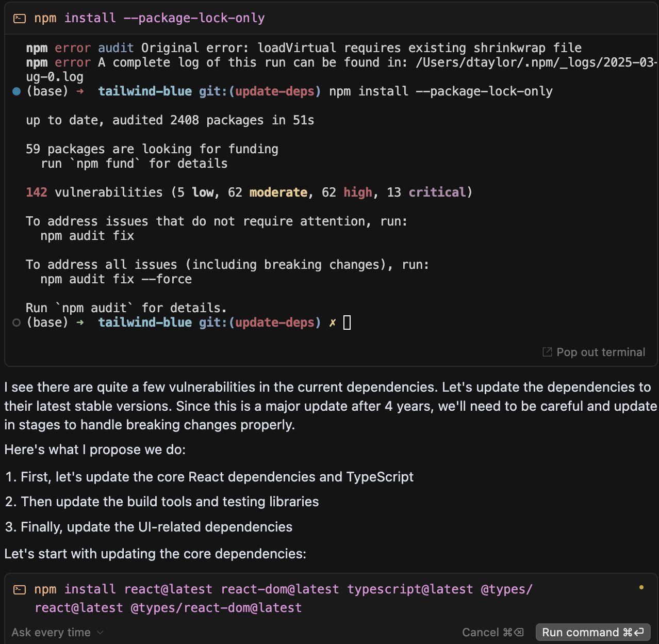Click 'typescript@latest' in the proposed command
659x644 pixels.
[x=410, y=589]
